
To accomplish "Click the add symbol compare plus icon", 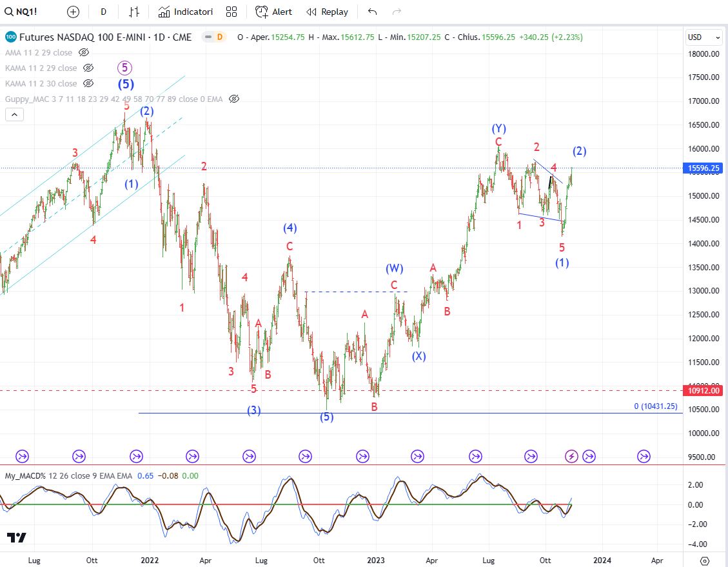I will pos(73,12).
